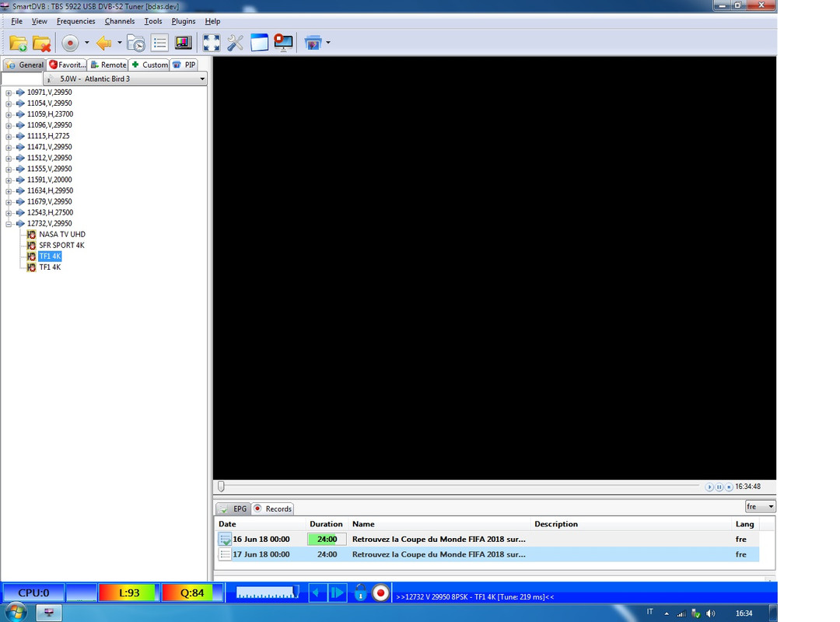Click the status bar record button

pyautogui.click(x=380, y=593)
